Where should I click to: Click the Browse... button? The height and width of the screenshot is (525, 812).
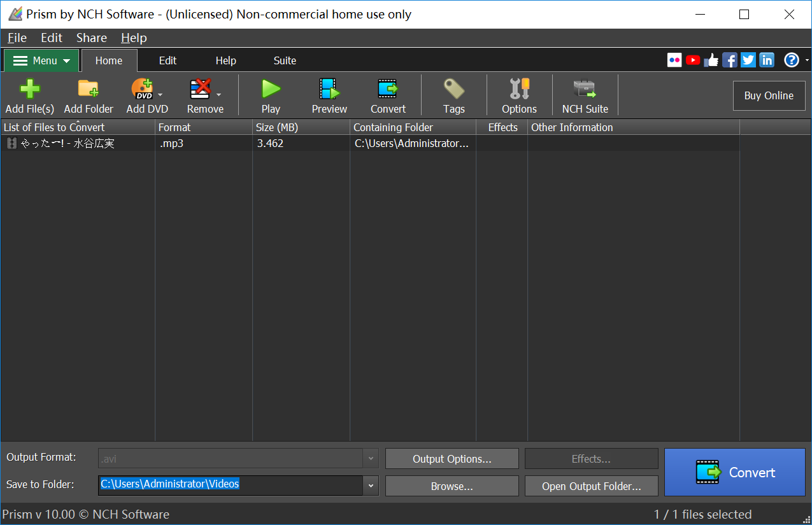(x=452, y=486)
